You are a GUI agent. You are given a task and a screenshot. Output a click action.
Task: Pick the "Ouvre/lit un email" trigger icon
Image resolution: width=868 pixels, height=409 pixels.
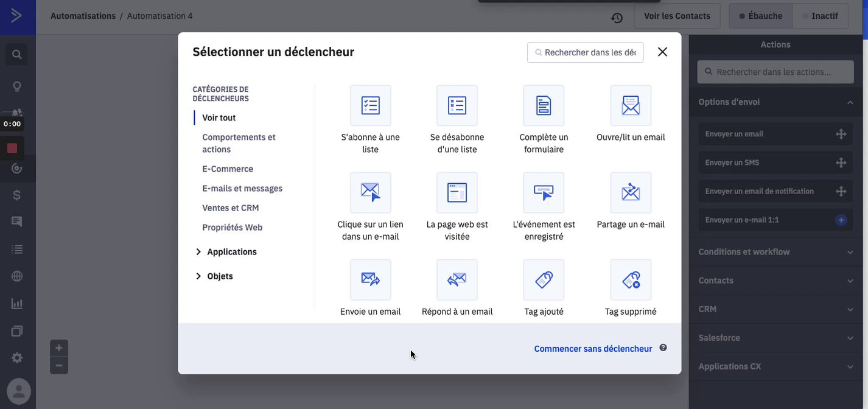tap(631, 105)
